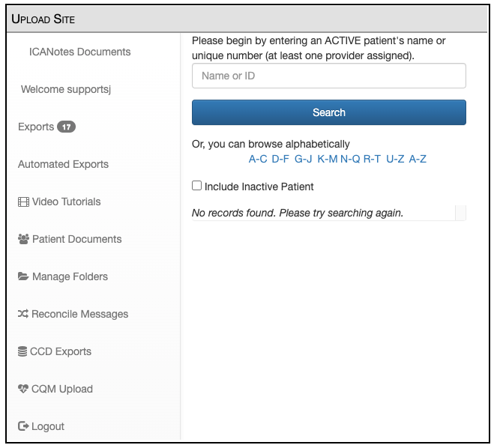
Task: Browse patients in the K-M range
Action: (x=328, y=159)
